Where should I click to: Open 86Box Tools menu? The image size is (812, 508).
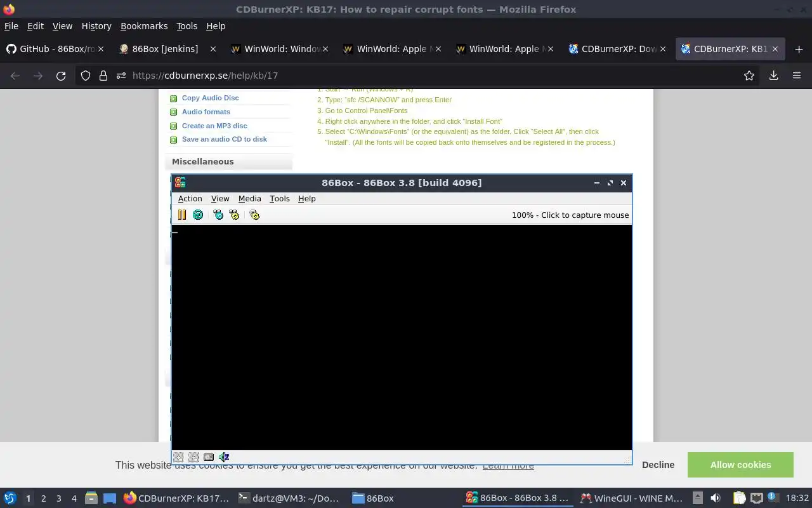279,199
